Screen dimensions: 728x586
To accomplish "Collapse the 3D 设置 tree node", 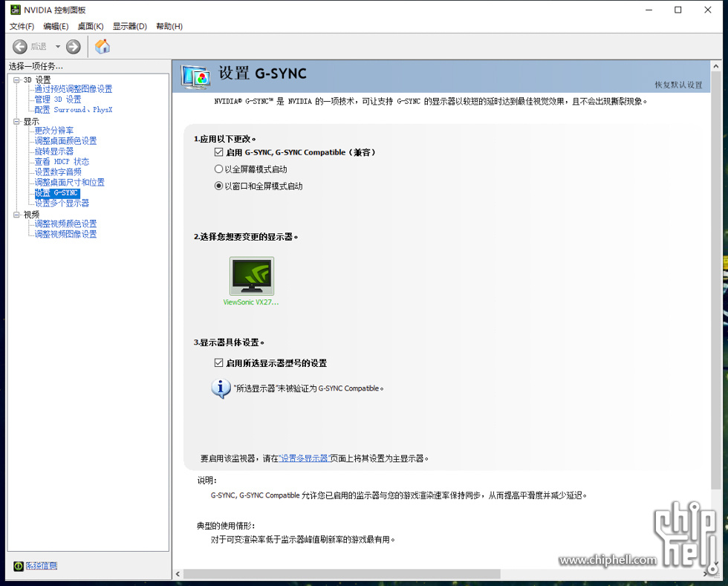I will pyautogui.click(x=16, y=80).
